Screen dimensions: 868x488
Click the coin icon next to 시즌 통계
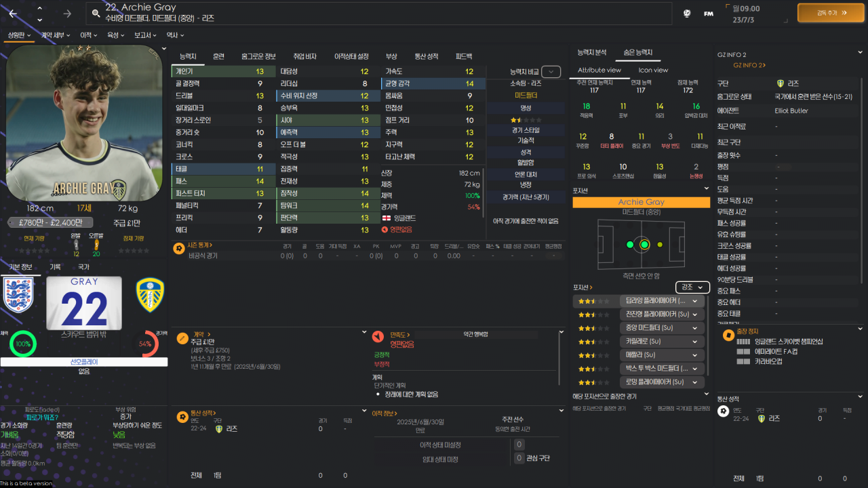pyautogui.click(x=178, y=248)
